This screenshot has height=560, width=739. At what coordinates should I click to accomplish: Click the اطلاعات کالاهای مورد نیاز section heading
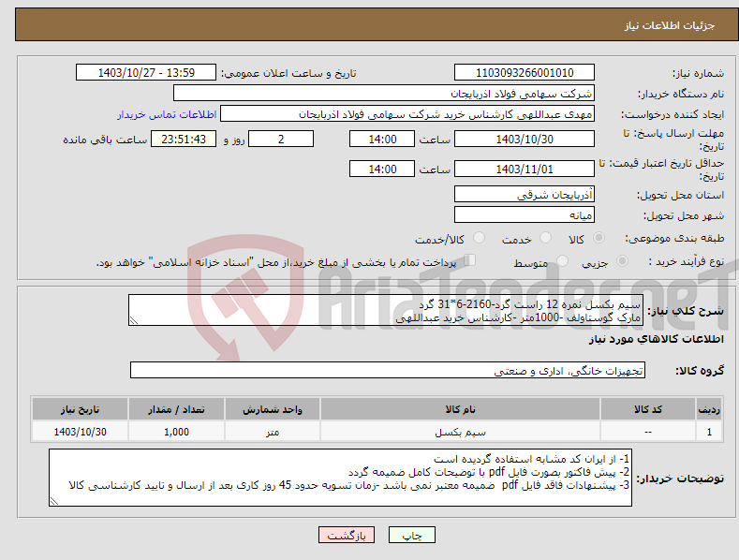click(656, 339)
